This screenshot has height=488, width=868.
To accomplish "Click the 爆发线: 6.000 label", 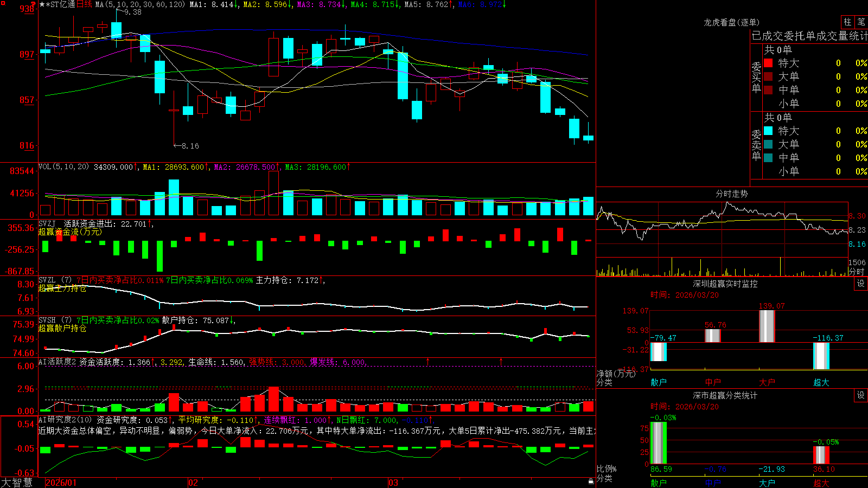I will tap(338, 362).
